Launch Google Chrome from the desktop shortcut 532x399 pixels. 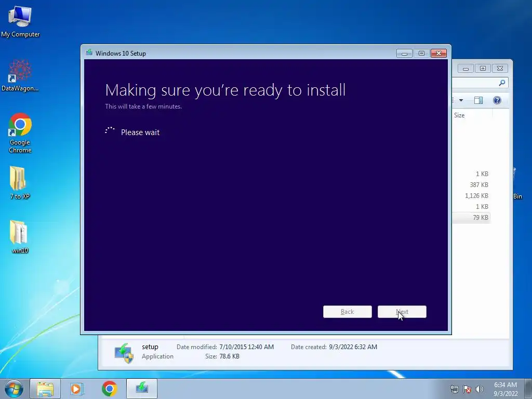pos(20,133)
